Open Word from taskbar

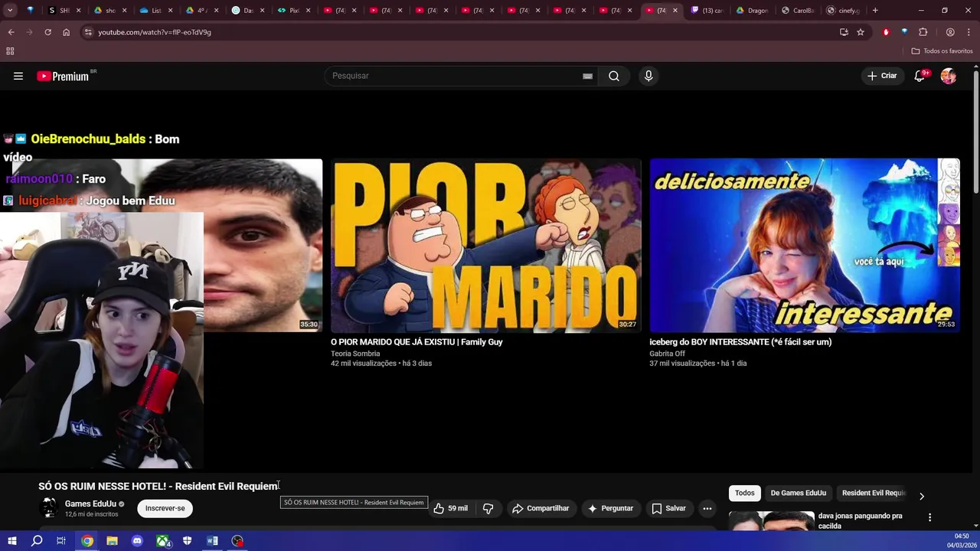pos(212,541)
